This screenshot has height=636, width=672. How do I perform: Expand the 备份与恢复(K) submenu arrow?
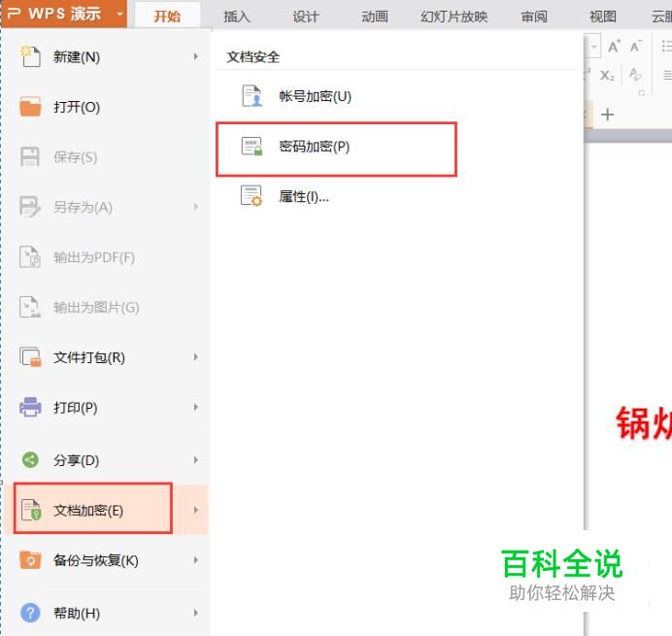tap(196, 559)
